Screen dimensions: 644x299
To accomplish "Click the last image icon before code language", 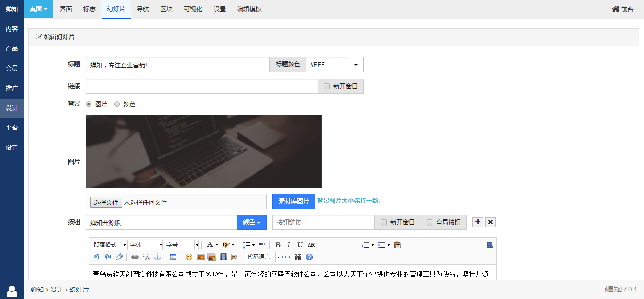I will click(235, 257).
